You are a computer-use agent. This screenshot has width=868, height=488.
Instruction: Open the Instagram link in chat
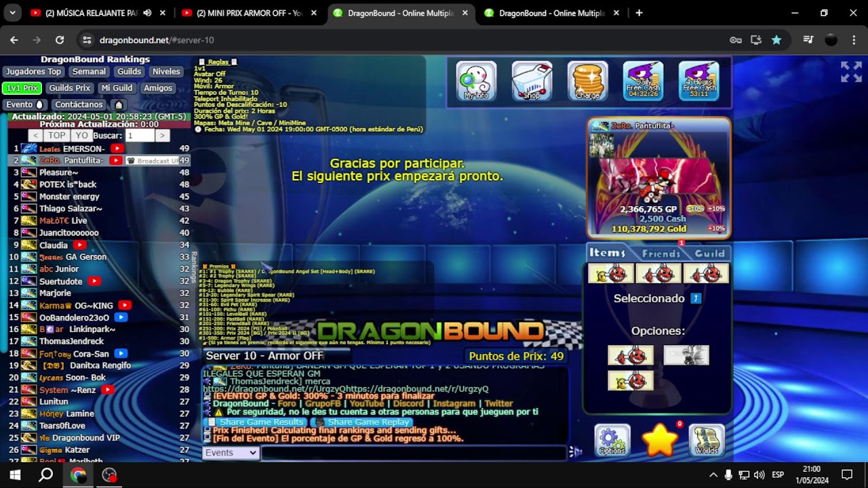click(x=454, y=403)
